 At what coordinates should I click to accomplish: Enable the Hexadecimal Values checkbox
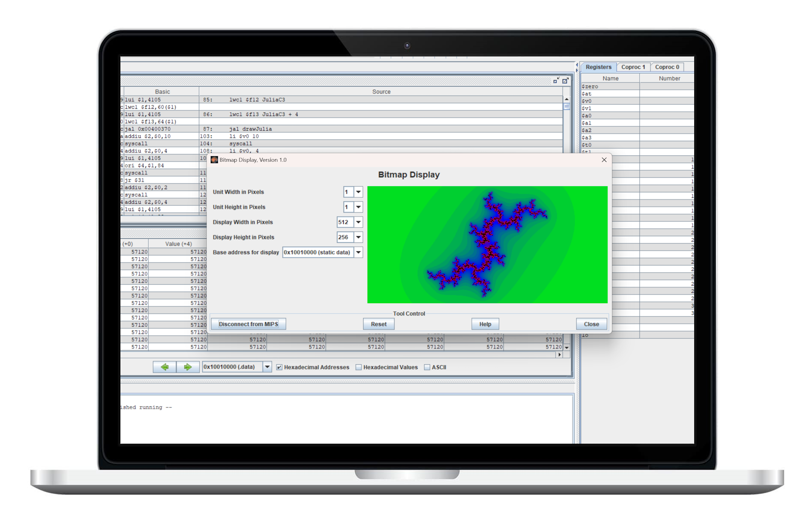click(x=359, y=367)
